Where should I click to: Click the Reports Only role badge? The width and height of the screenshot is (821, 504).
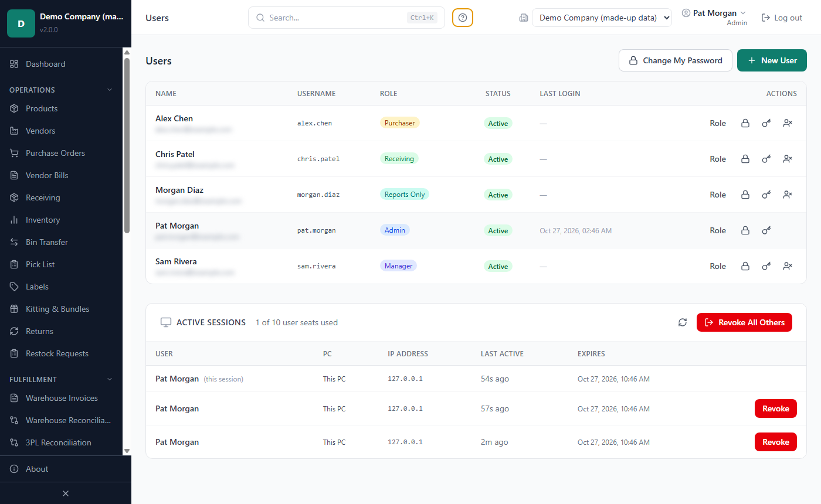pyautogui.click(x=405, y=195)
